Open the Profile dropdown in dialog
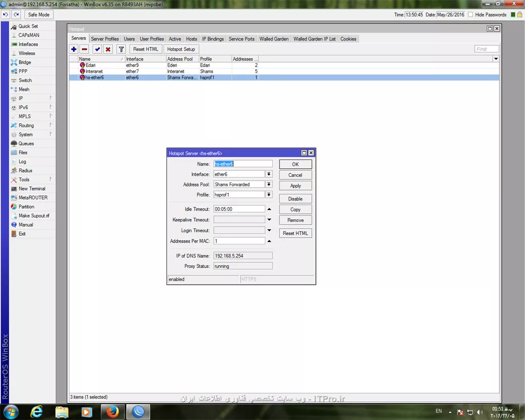The image size is (525, 420). point(269,194)
